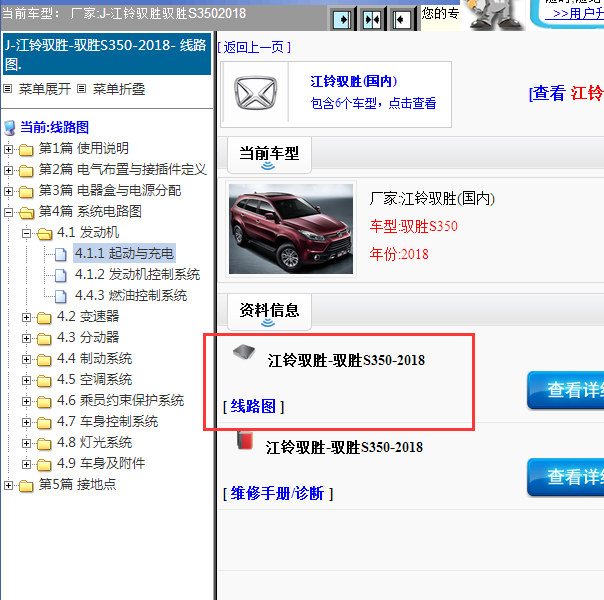
Task: Open tree item 4.4.3 燃油控制系统
Action: coord(131,295)
